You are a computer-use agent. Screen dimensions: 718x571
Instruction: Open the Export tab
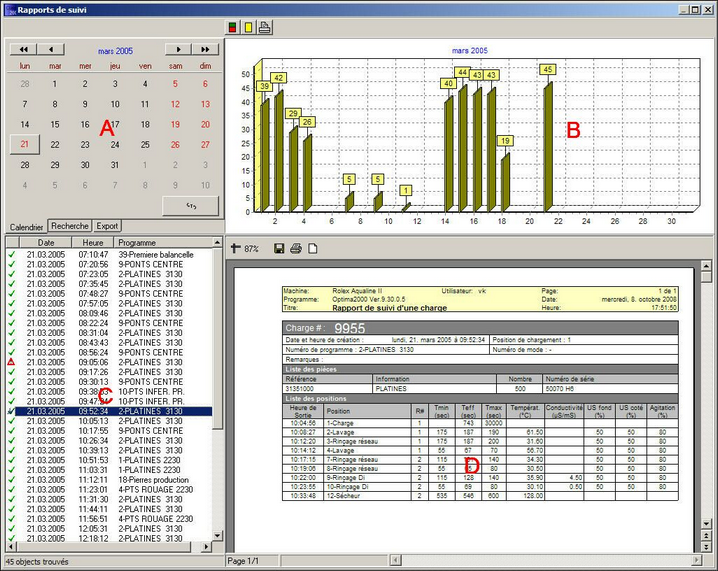(107, 226)
